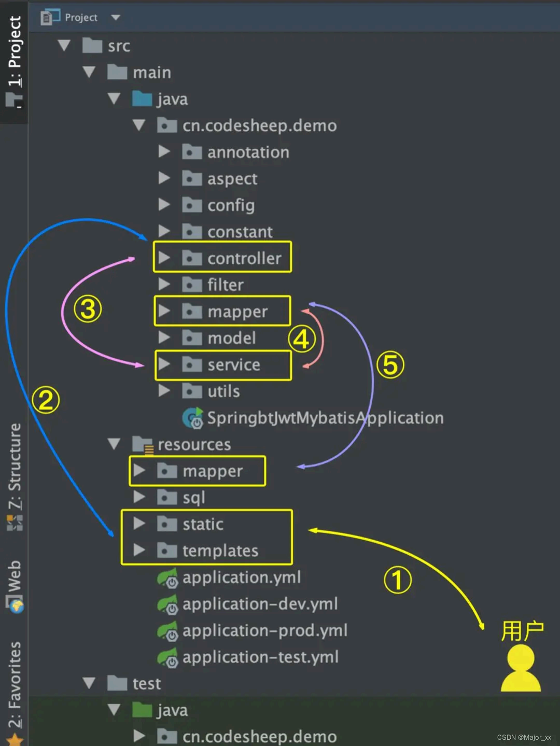Click the blue java source folder icon
The image size is (560, 746).
142,99
